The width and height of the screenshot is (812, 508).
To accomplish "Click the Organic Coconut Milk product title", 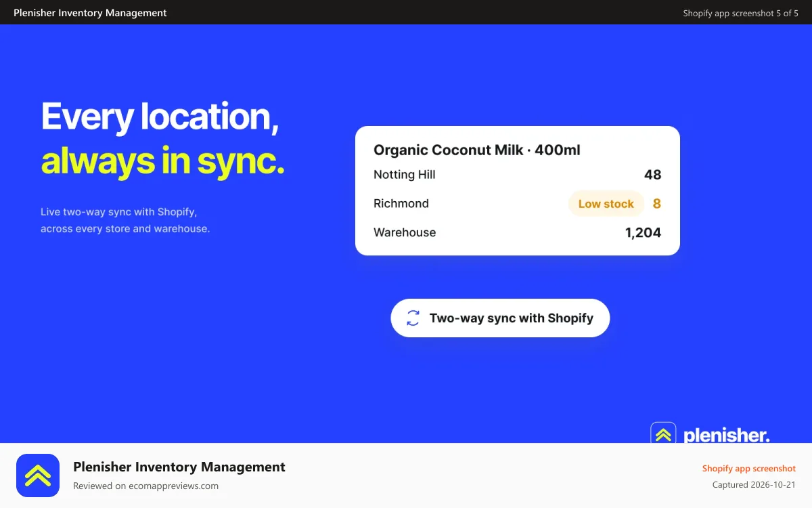I will pyautogui.click(x=477, y=150).
